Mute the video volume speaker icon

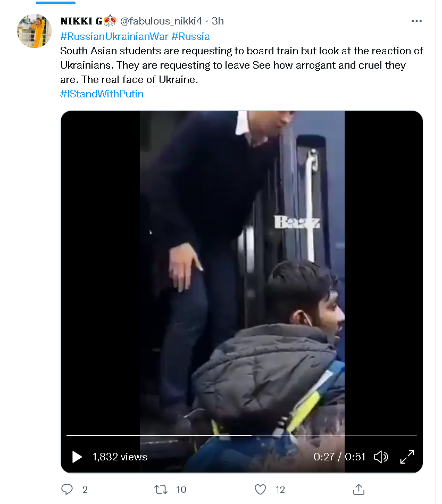[381, 457]
